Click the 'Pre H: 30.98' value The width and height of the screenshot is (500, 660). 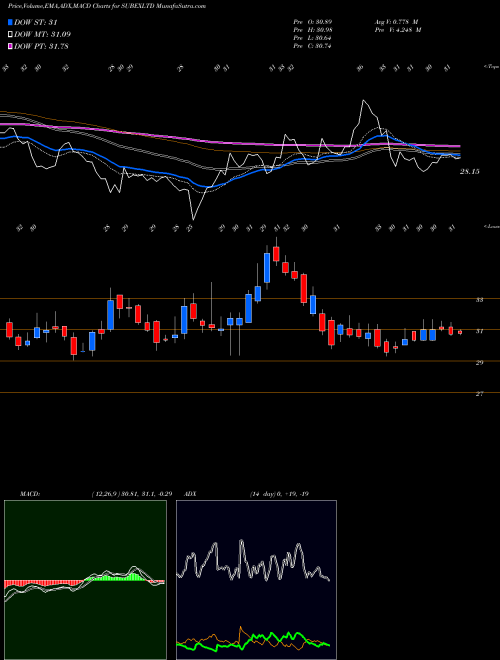coord(313,30)
